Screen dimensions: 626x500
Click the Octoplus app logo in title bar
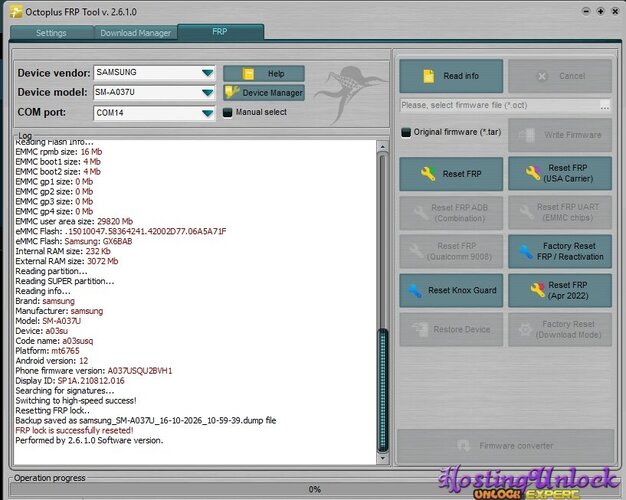point(16,12)
